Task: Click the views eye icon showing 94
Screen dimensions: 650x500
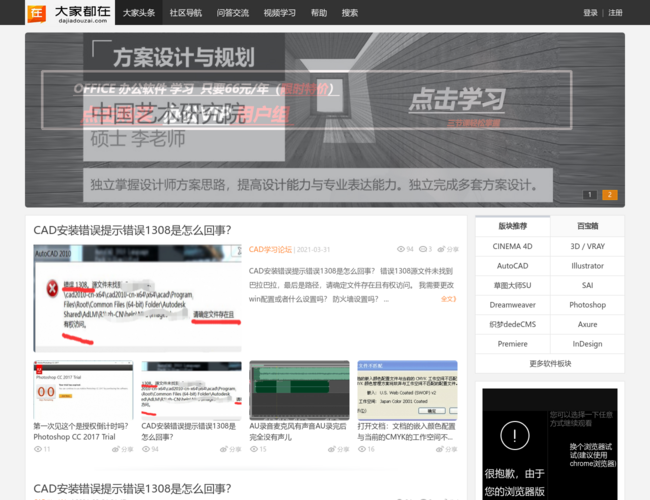Action: pyautogui.click(x=400, y=249)
